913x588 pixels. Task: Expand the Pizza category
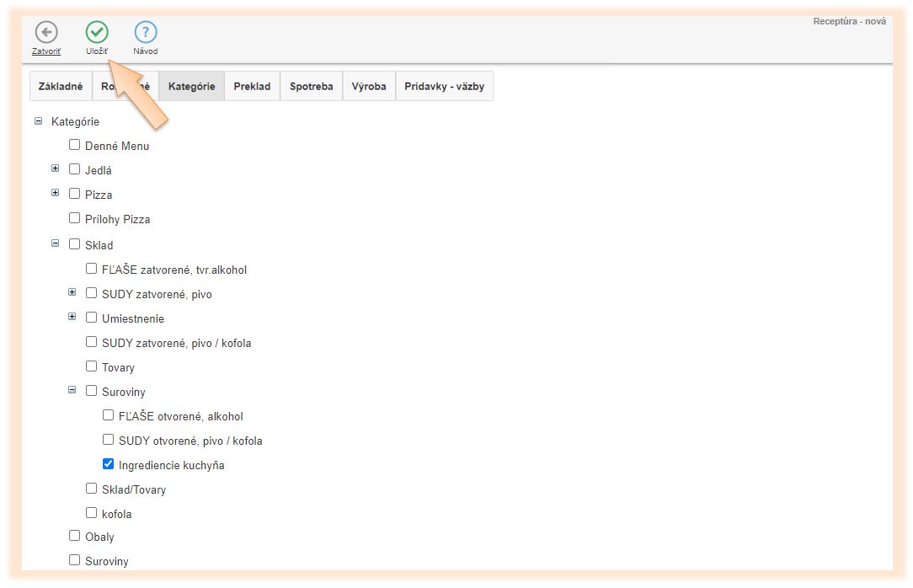click(56, 193)
